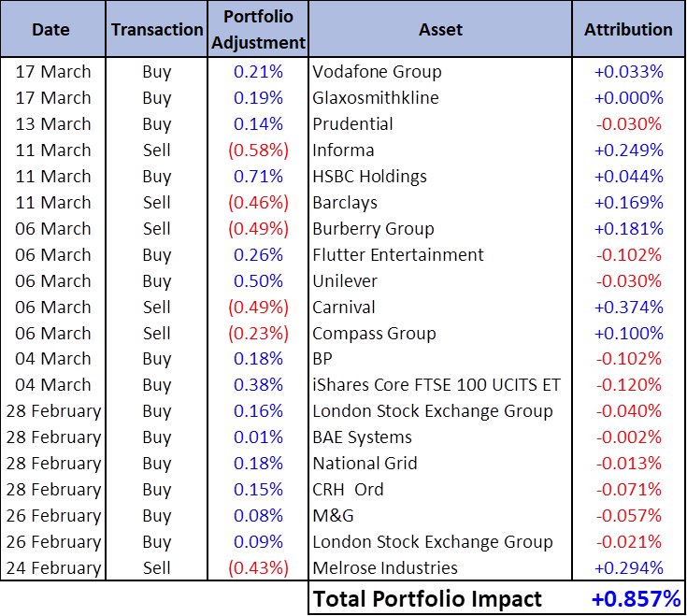Select the -0.120% attribution value
The image size is (687, 616).
pyautogui.click(x=629, y=385)
